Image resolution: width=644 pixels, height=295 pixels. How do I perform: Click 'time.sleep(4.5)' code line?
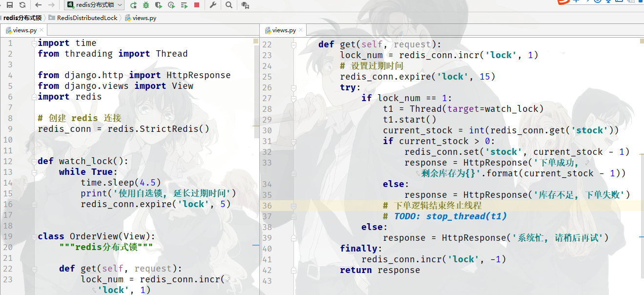[x=121, y=183]
